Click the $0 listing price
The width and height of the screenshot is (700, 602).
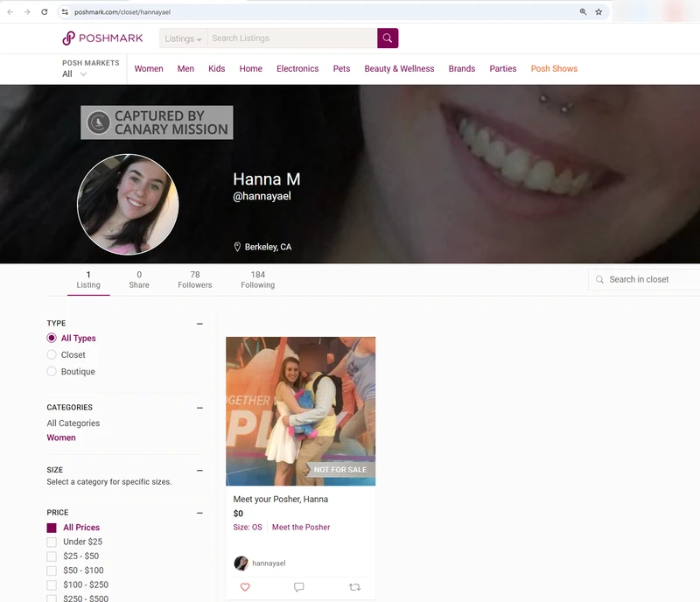click(x=238, y=514)
